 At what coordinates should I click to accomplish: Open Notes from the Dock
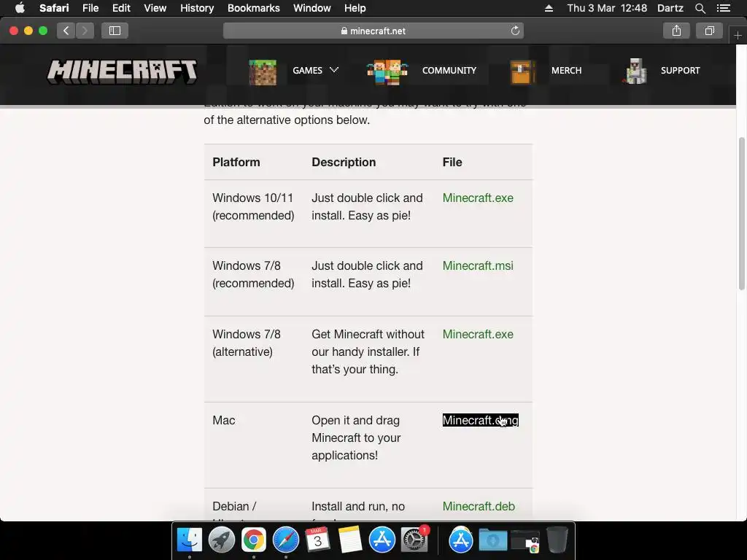click(349, 540)
